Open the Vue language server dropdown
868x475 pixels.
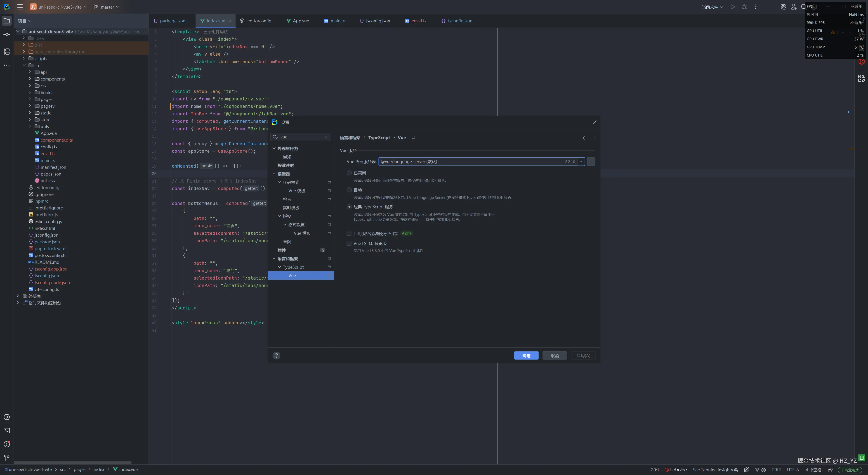(x=580, y=161)
